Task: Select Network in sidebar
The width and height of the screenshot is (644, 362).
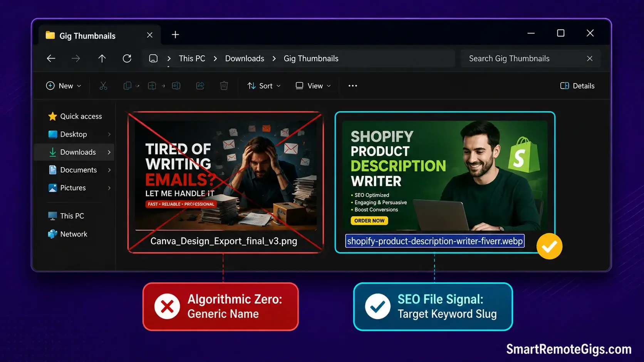Action: [67, 234]
